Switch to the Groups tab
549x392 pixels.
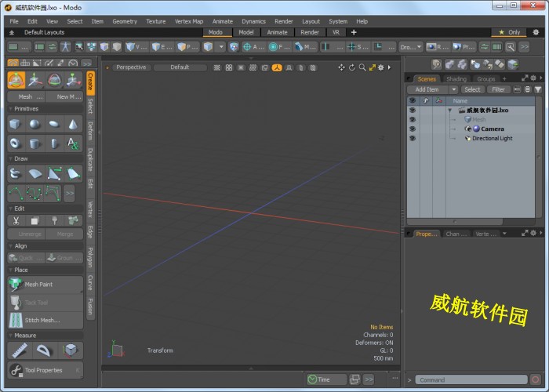tap(486, 78)
